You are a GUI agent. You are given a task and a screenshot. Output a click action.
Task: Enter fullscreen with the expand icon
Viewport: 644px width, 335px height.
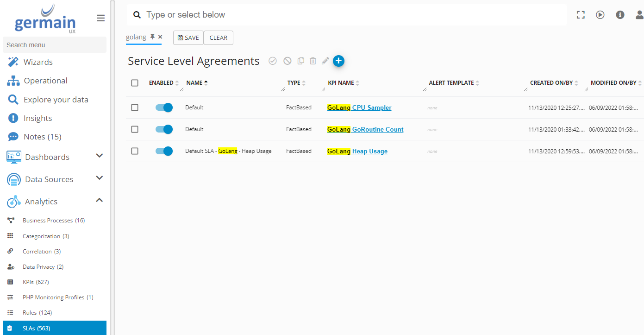581,15
